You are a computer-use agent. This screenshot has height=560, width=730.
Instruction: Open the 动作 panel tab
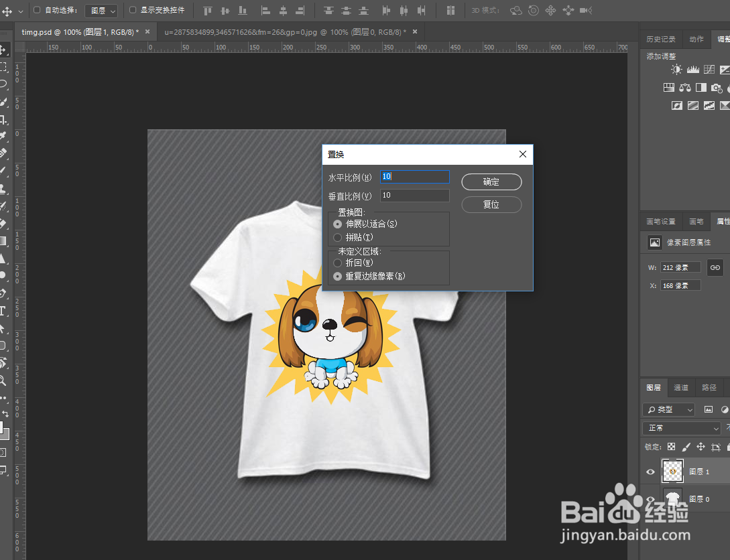[696, 39]
